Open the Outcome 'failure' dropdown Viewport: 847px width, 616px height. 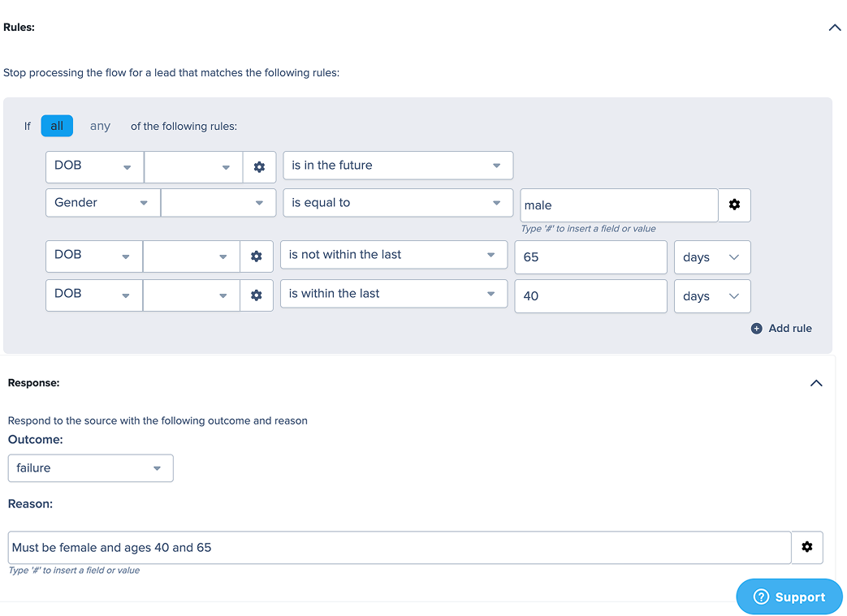point(90,468)
